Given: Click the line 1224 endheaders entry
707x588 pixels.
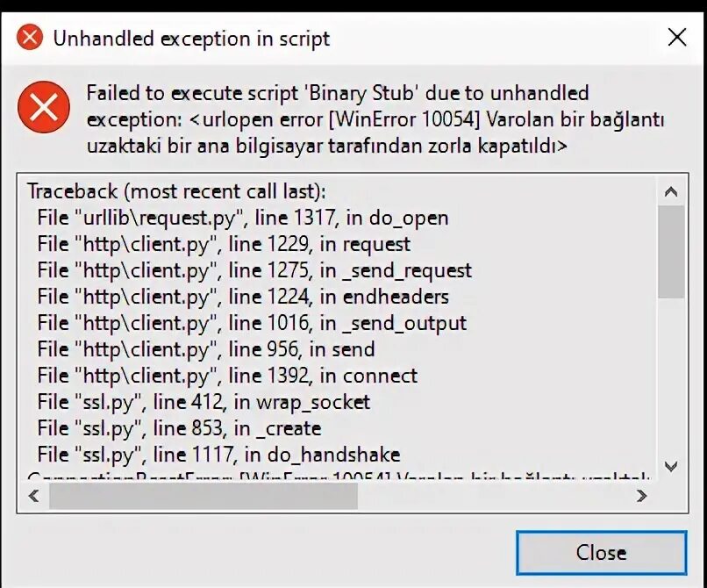Looking at the screenshot, I should point(243,297).
